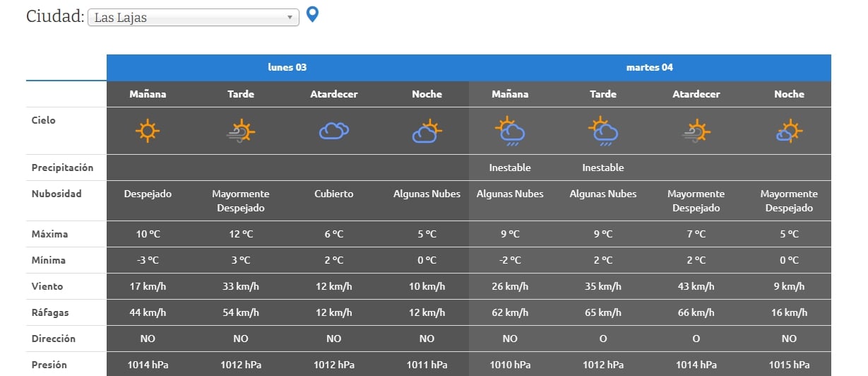
Task: Click the -3 °C minimum value
Action: click(x=148, y=260)
